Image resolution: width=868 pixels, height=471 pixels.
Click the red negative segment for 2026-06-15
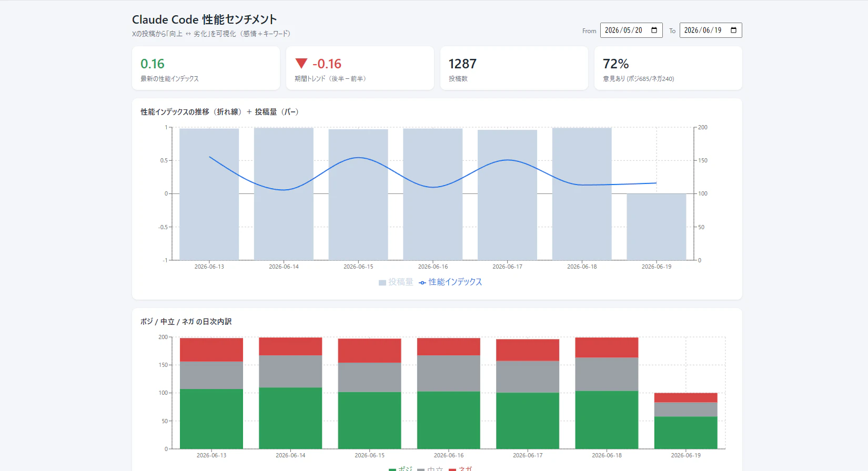pos(369,351)
